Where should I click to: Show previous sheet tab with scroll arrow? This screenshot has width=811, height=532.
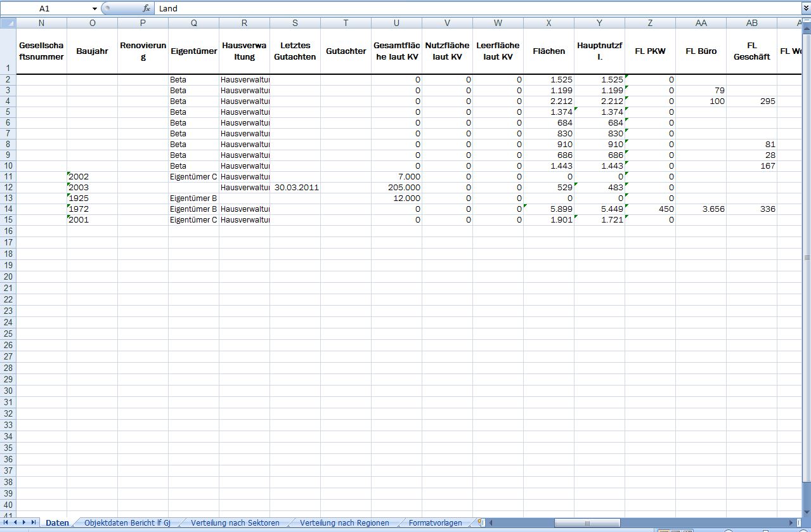(x=15, y=522)
